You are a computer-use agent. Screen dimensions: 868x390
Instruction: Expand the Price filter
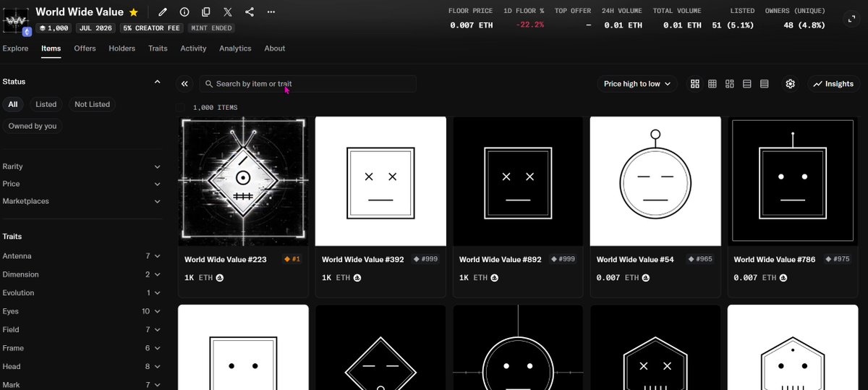(81, 184)
